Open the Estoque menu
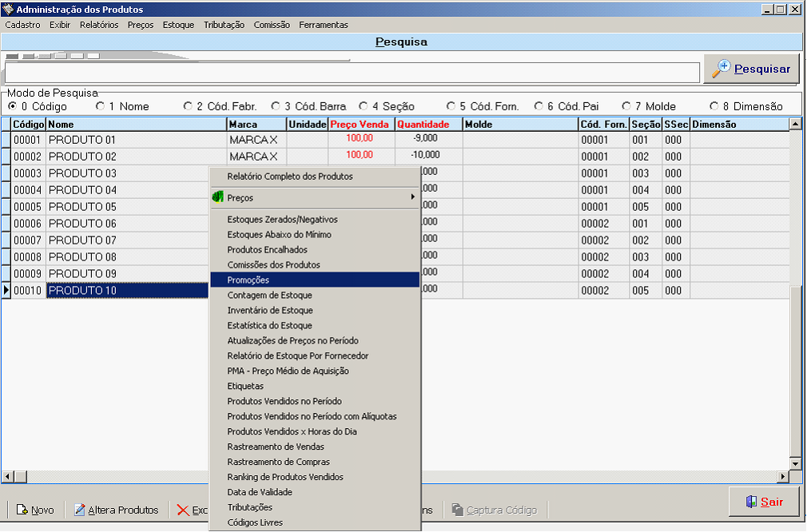 tap(178, 25)
